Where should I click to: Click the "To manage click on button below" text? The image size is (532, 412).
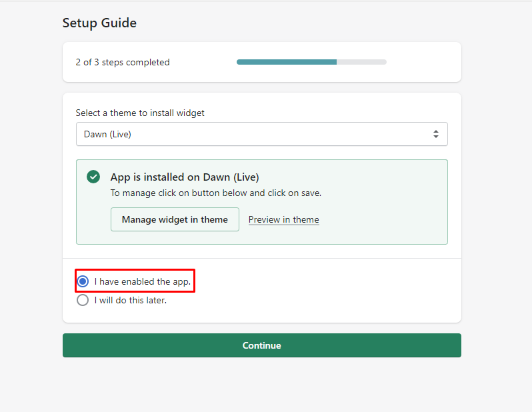[215, 193]
